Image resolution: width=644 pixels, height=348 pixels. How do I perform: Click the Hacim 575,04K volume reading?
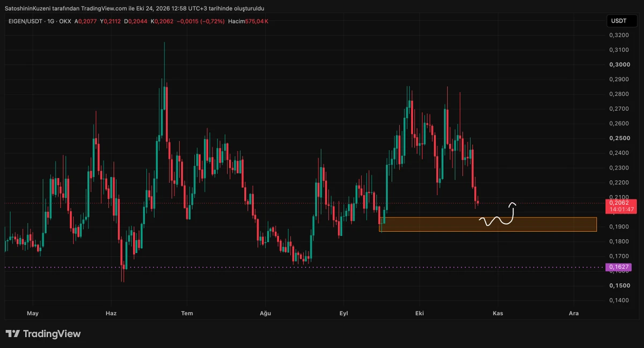click(248, 21)
